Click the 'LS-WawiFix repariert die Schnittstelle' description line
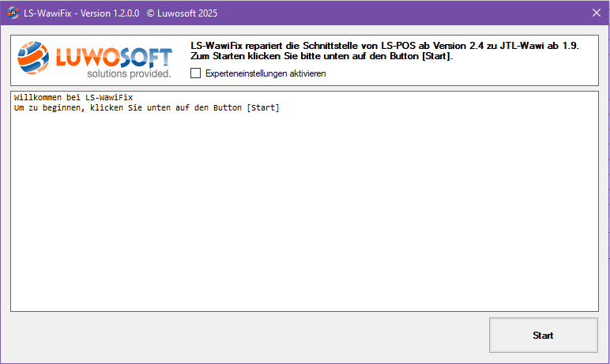 point(384,46)
